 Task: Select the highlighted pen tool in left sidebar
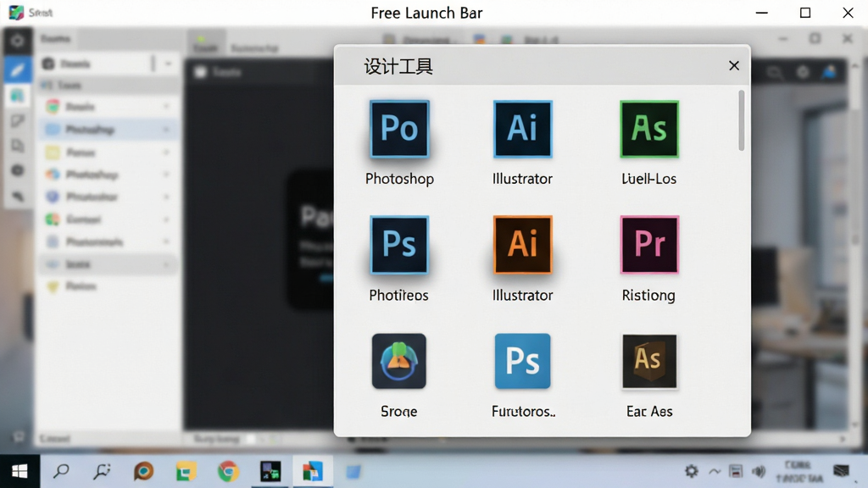coord(17,70)
